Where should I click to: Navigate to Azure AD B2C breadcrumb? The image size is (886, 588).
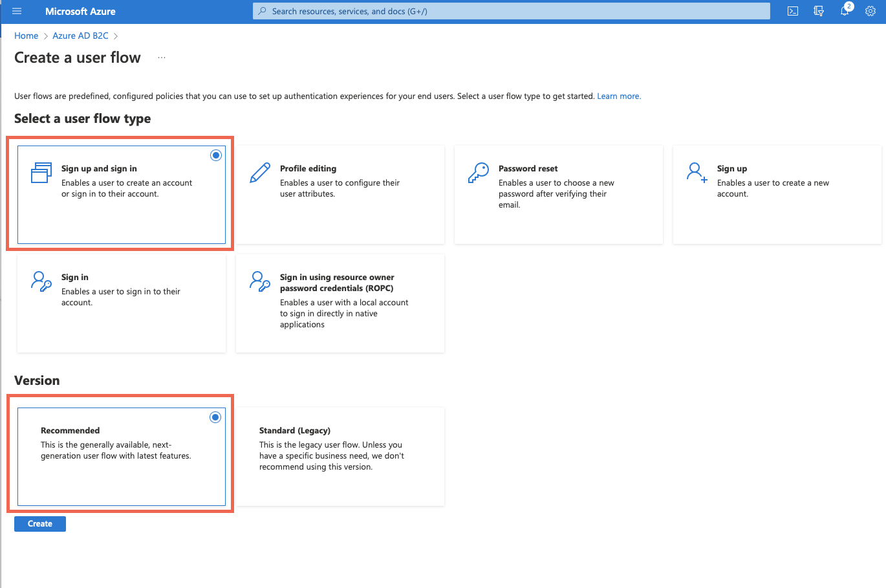click(80, 36)
